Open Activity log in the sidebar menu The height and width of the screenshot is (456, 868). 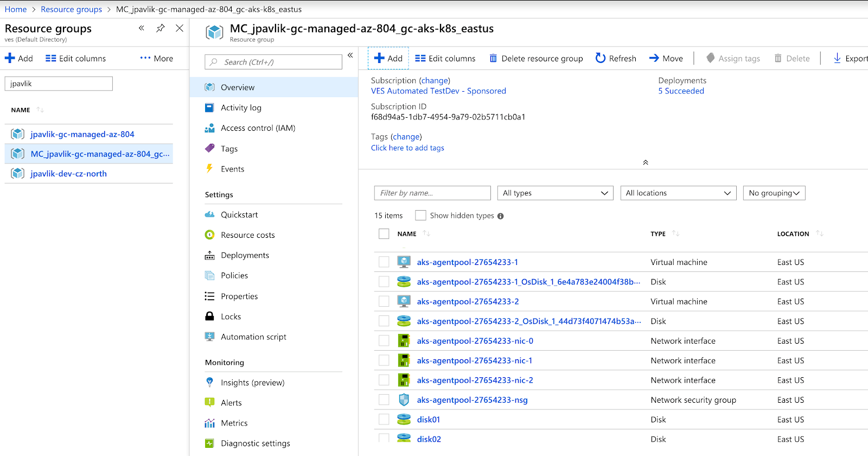241,108
